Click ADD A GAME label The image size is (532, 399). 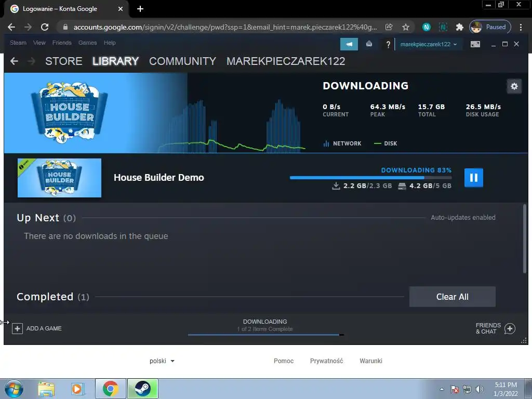click(x=44, y=328)
